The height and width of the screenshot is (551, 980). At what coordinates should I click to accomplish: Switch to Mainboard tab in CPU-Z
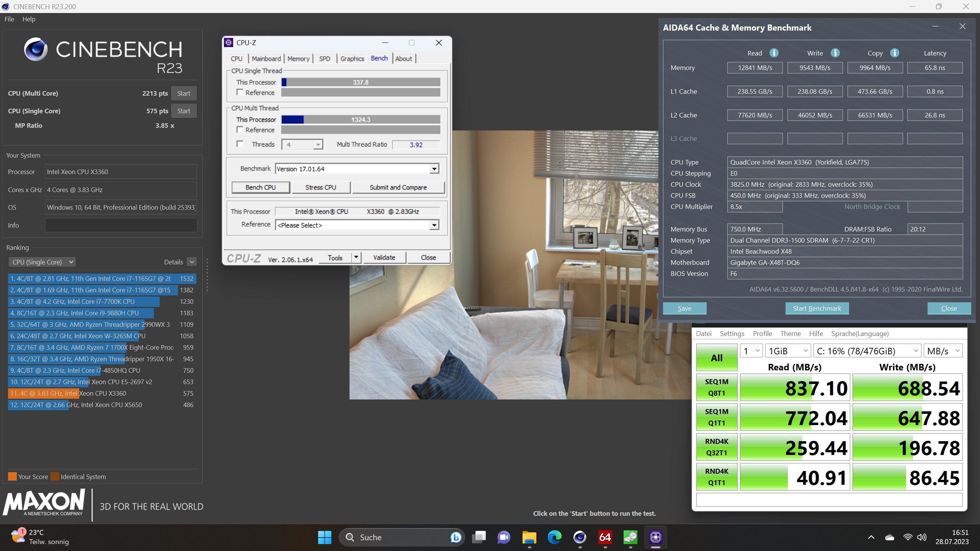[266, 59]
